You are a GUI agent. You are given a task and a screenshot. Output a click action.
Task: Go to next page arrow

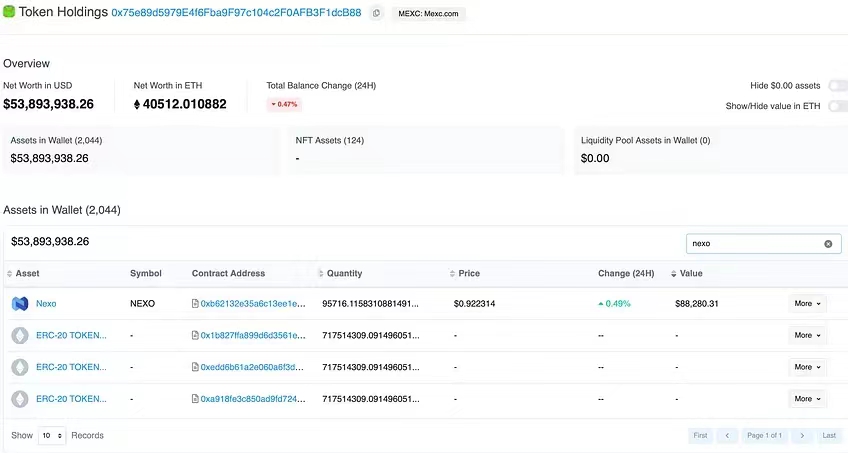tap(802, 436)
